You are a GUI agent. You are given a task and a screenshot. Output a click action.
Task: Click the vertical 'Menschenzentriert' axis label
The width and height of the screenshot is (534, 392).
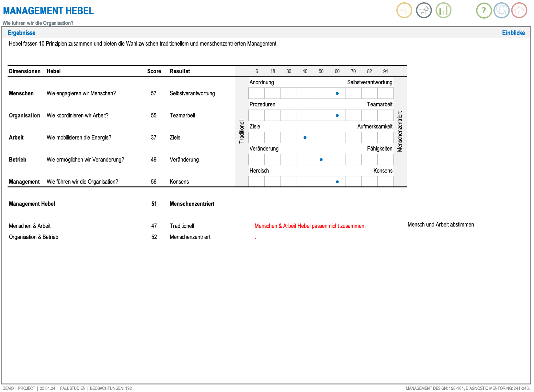click(x=400, y=132)
